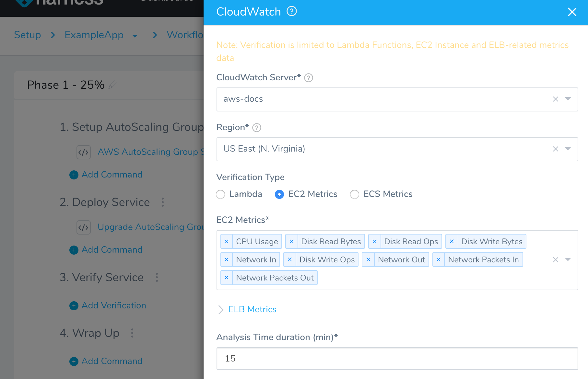Click the breadcrumb arrow before Workflow

click(x=155, y=35)
